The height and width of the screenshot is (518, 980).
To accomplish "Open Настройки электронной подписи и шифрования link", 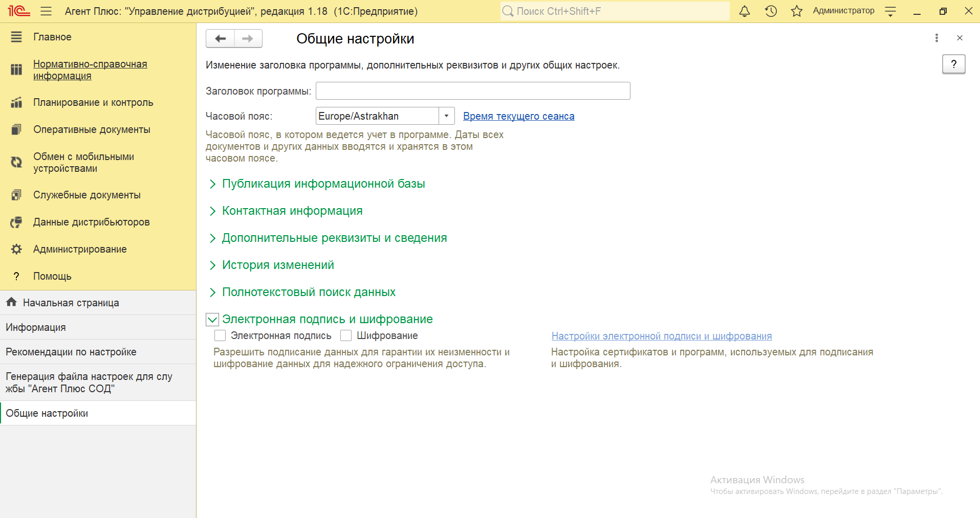I will [x=662, y=336].
